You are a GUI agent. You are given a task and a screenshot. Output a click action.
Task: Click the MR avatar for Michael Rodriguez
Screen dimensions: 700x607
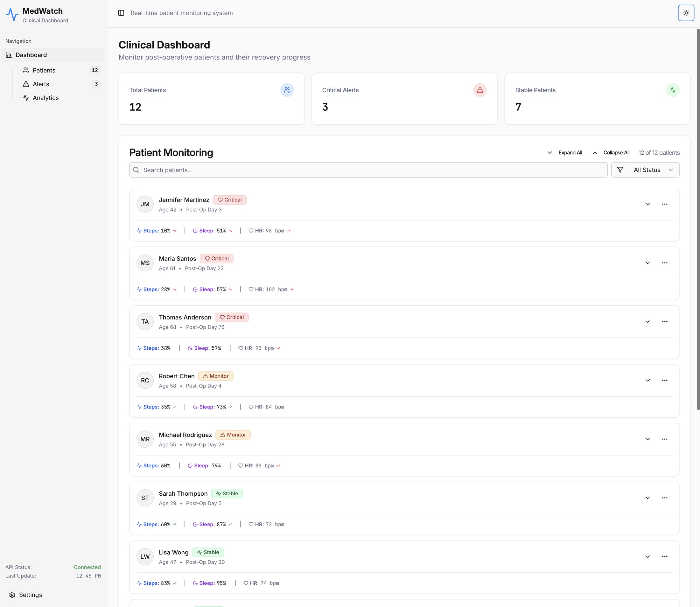(145, 439)
